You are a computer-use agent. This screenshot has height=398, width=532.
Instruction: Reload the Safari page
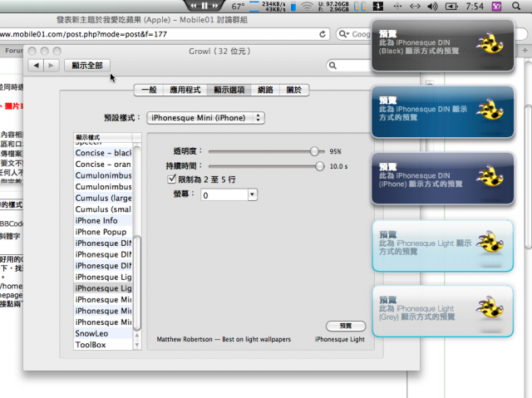323,34
